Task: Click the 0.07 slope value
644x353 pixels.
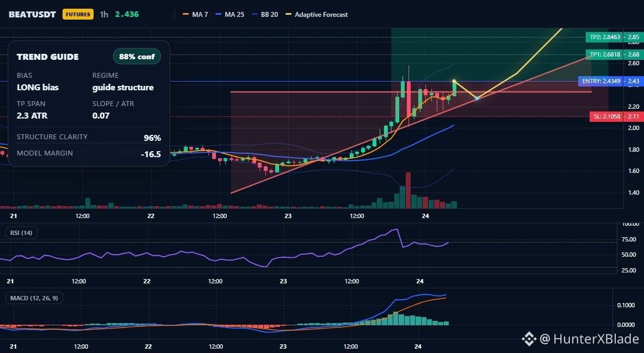Action: [101, 115]
